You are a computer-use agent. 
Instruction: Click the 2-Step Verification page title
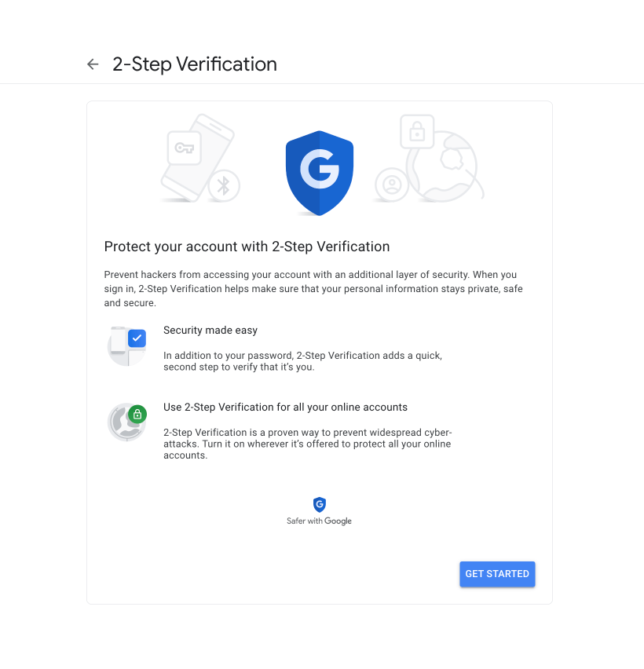click(x=196, y=64)
